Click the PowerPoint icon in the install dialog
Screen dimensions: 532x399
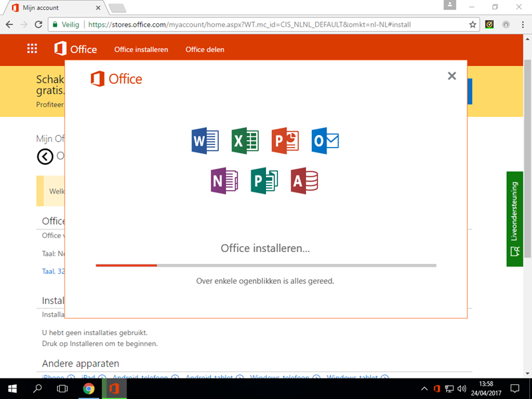[x=285, y=140]
